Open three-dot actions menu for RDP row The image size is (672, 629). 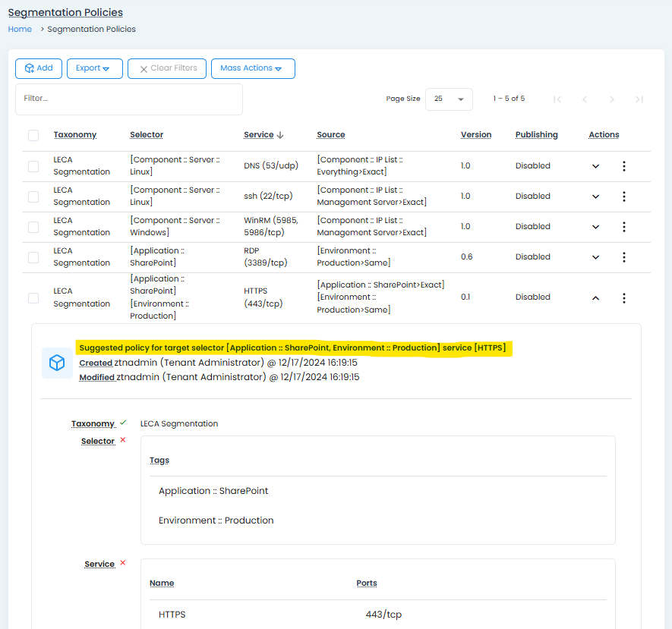point(624,257)
